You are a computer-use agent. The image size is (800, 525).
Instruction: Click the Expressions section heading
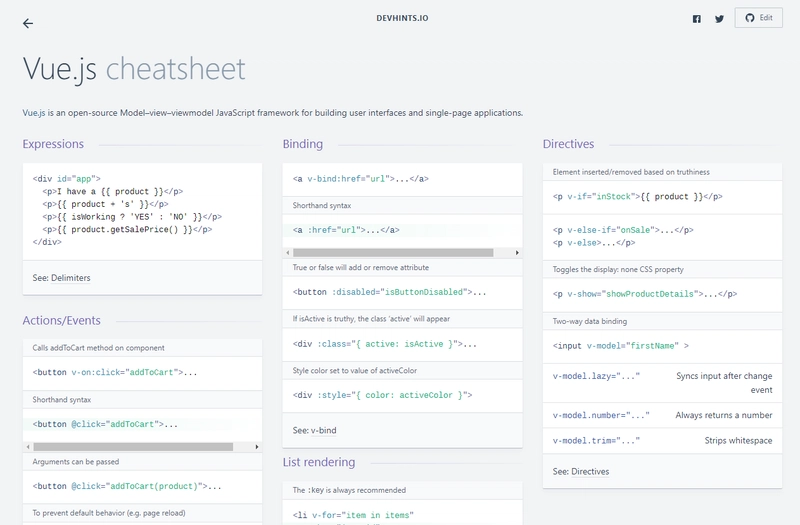(x=53, y=144)
